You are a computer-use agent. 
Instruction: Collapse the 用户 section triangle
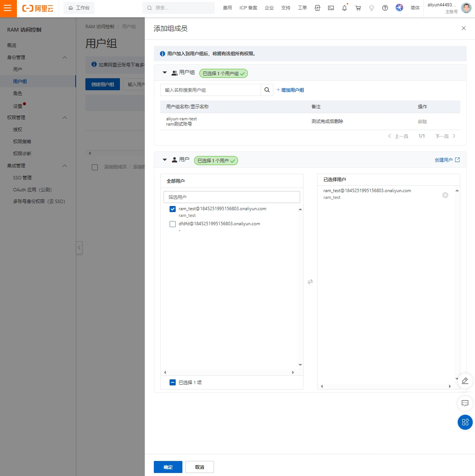tap(165, 160)
